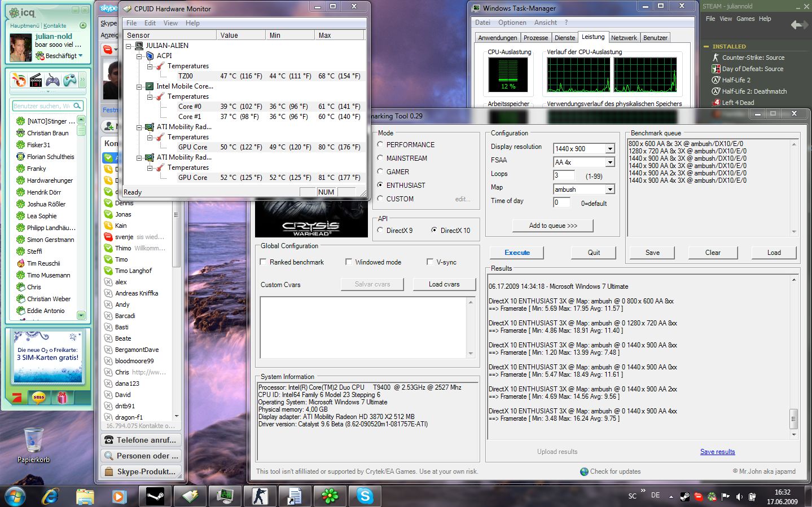Click Skype-Produkte bag icon
This screenshot has width=812, height=507.
click(109, 471)
